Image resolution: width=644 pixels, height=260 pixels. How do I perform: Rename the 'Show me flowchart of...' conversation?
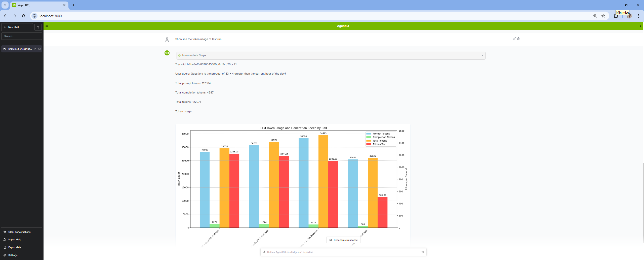pyautogui.click(x=35, y=49)
